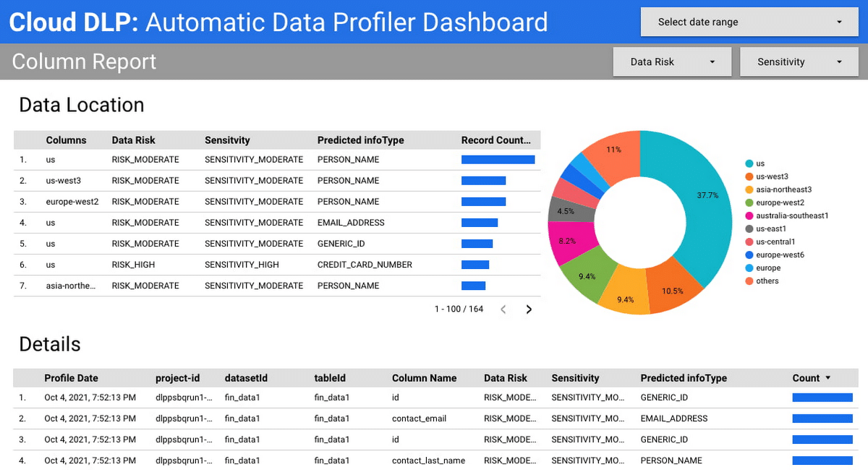This screenshot has height=470, width=868.
Task: Sort Data Location table by Columns header
Action: [x=66, y=140]
